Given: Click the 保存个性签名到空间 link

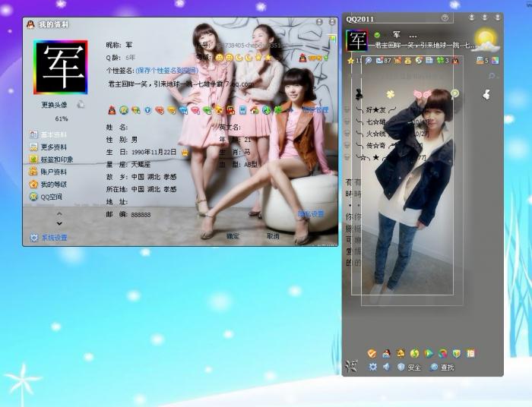Looking at the screenshot, I should pos(166,71).
